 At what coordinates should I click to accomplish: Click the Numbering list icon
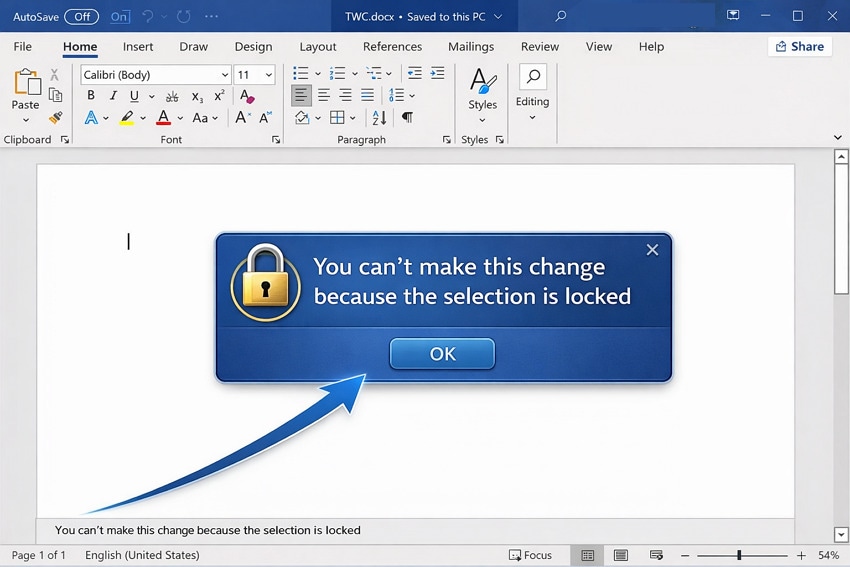tap(337, 73)
